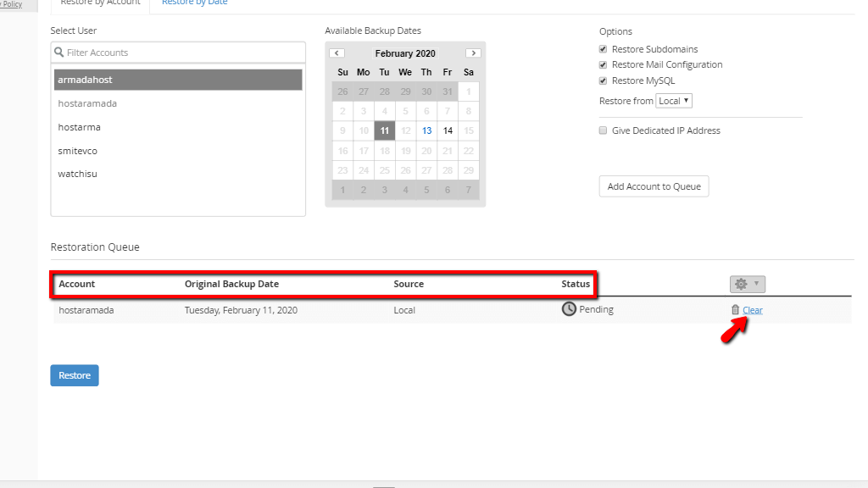Click the search magnifier icon in Filter Accounts
868x488 pixels.
pyautogui.click(x=59, y=52)
